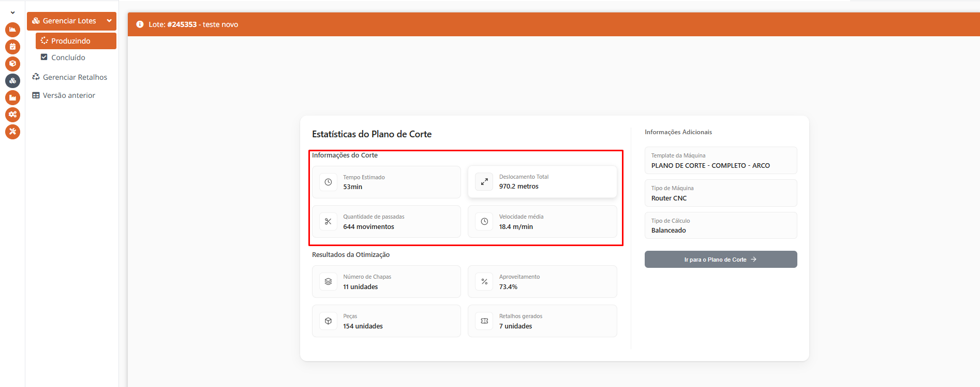Image resolution: width=980 pixels, height=387 pixels.
Task: Open the factory sidebar icon
Action: [12, 97]
